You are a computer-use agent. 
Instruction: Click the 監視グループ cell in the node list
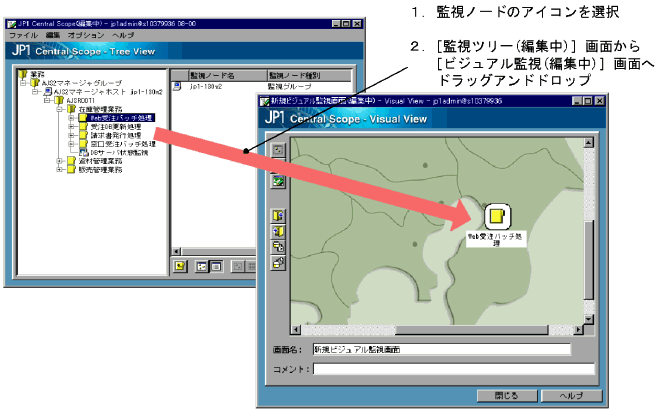(289, 86)
